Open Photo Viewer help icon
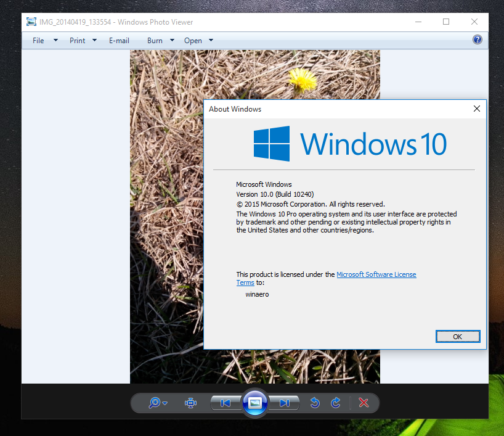Viewport: 504px width, 436px height. coord(478,39)
